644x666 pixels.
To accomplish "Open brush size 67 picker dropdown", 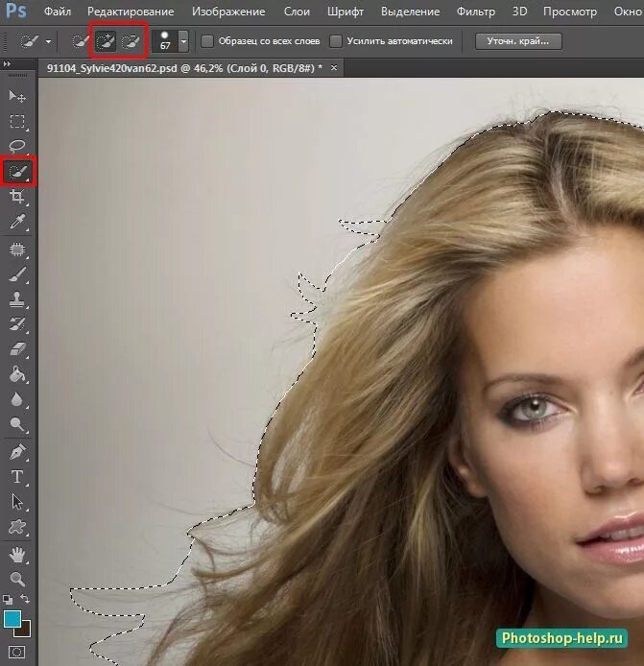I will (183, 41).
